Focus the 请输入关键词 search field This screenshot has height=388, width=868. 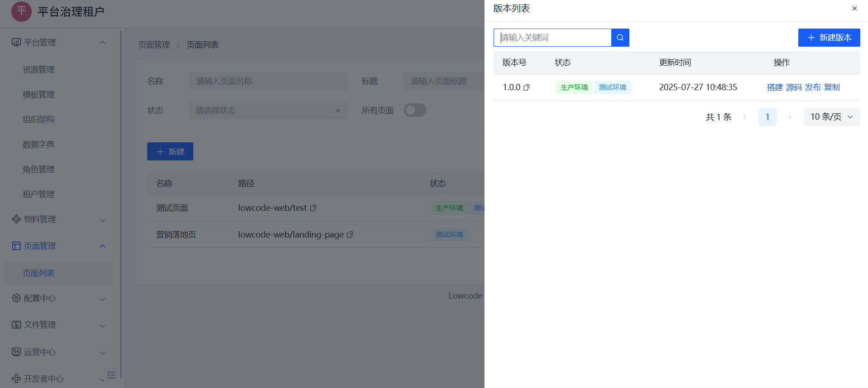pos(552,38)
